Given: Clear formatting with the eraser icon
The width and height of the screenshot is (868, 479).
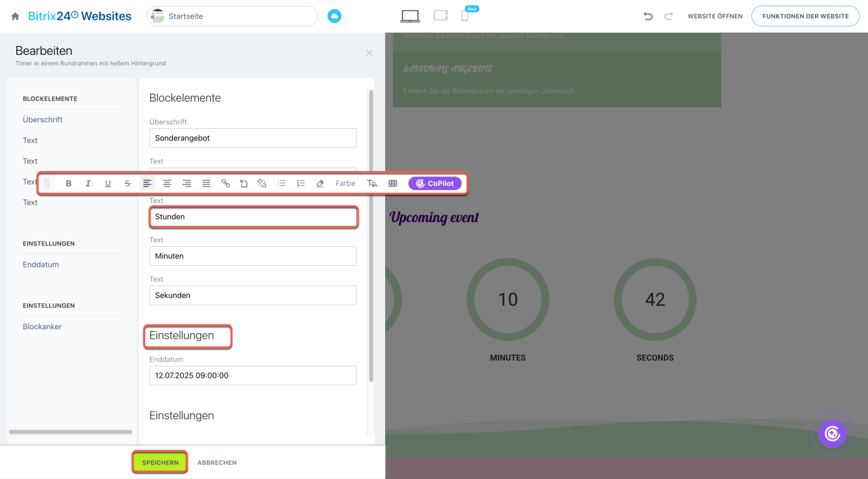Looking at the screenshot, I should click(320, 183).
